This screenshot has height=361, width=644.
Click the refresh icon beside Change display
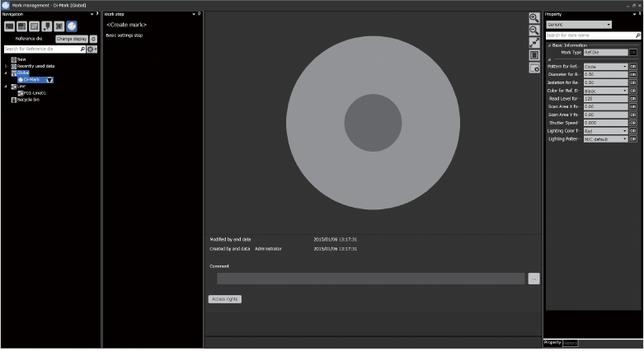pos(94,39)
